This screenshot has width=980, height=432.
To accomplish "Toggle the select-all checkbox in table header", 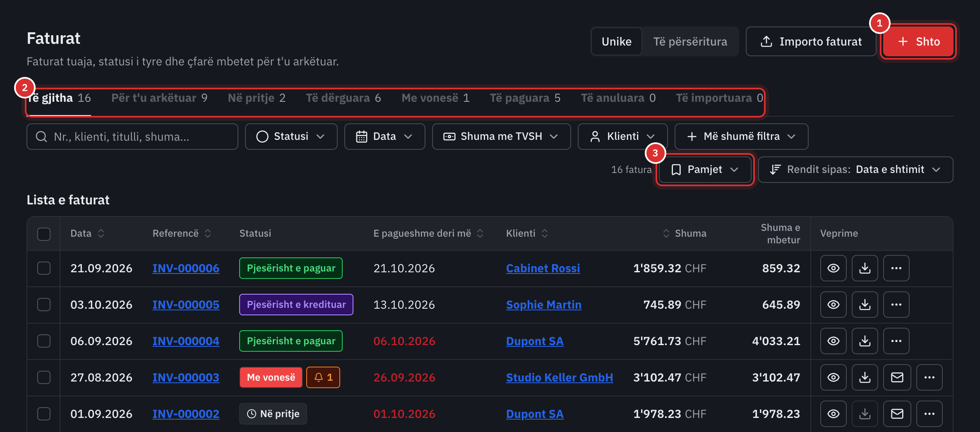I will click(44, 234).
